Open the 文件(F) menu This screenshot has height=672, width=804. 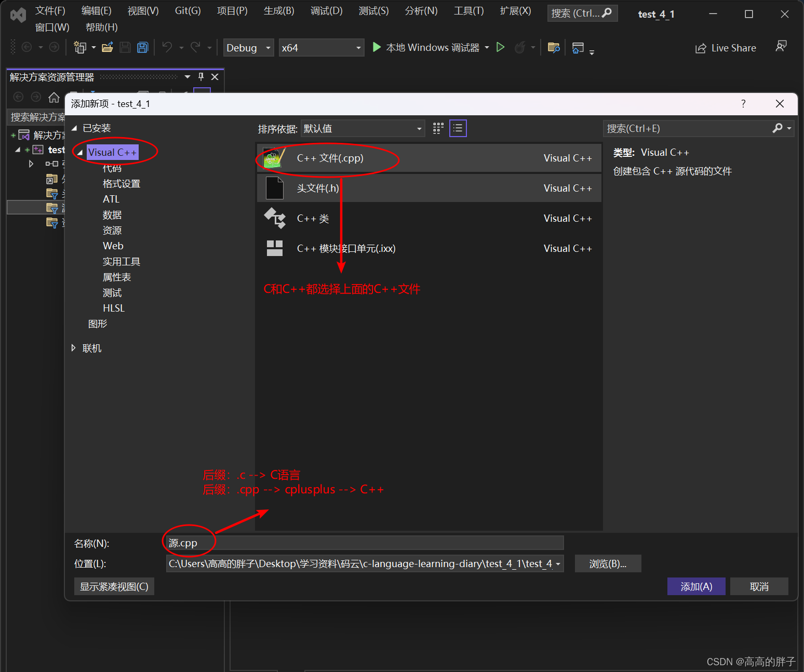pos(50,11)
